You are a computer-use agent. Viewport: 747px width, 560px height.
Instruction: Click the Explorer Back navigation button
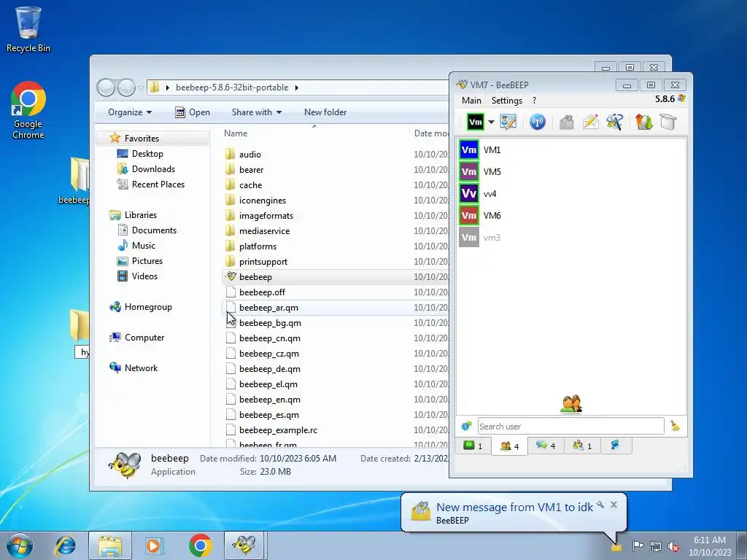[106, 87]
